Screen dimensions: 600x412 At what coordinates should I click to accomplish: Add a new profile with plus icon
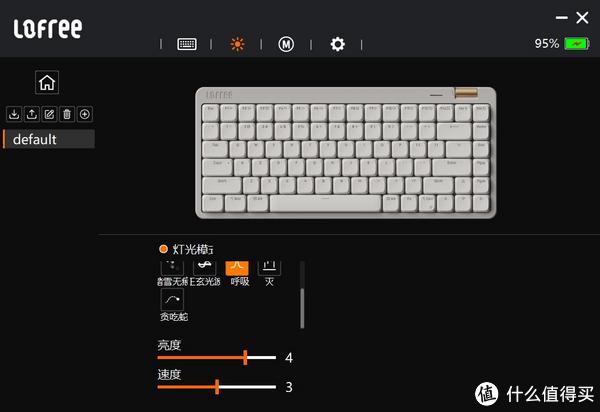(x=85, y=114)
